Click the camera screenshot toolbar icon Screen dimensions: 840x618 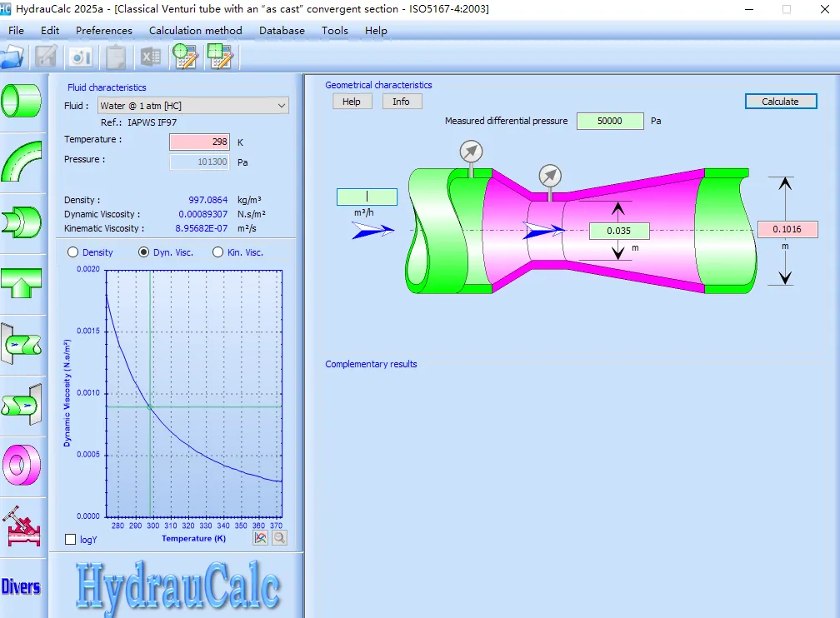[x=81, y=57]
